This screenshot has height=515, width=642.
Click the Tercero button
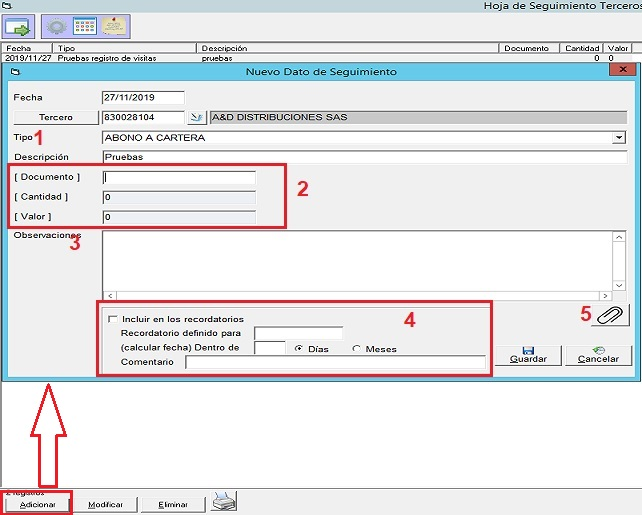(56, 117)
